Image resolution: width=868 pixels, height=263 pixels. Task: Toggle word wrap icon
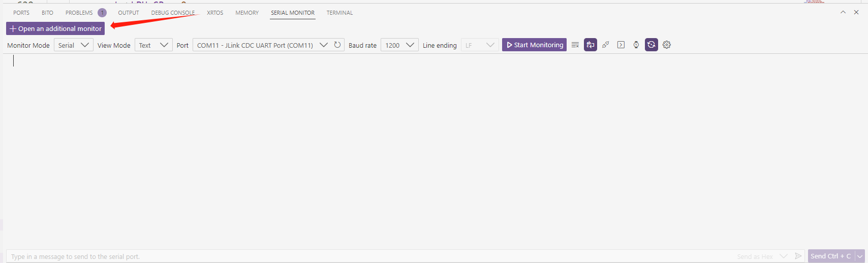(x=591, y=45)
